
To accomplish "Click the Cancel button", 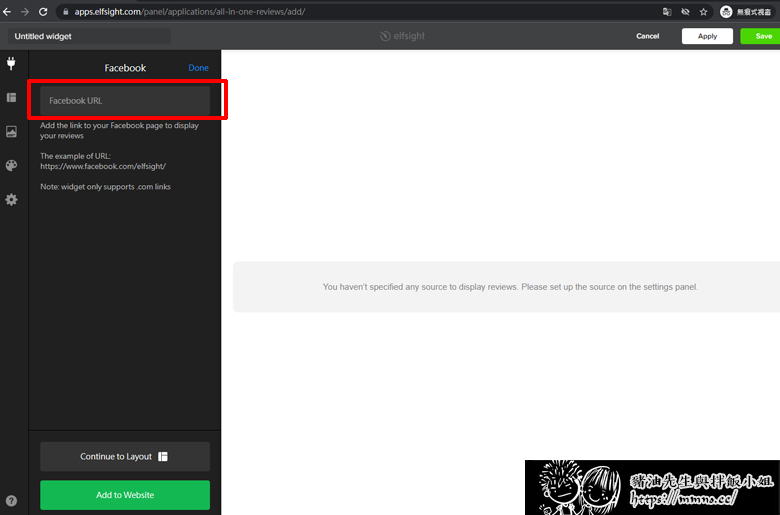I will coord(647,36).
